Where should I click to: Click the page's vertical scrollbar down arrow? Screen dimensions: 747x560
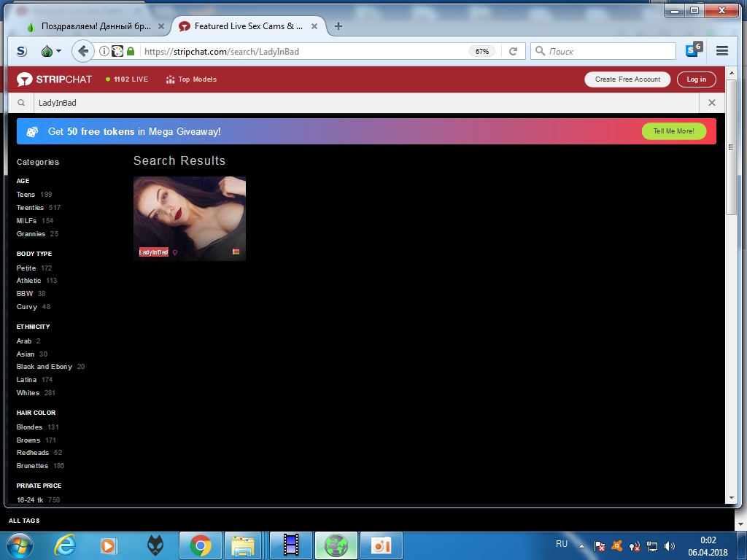[732, 497]
